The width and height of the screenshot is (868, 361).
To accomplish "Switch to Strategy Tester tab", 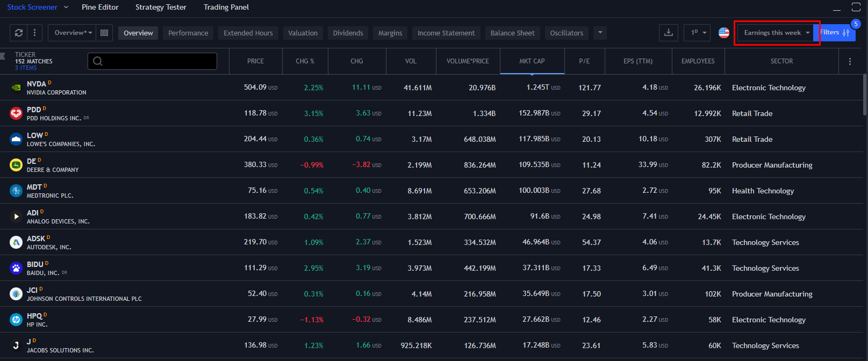I will pos(161,7).
